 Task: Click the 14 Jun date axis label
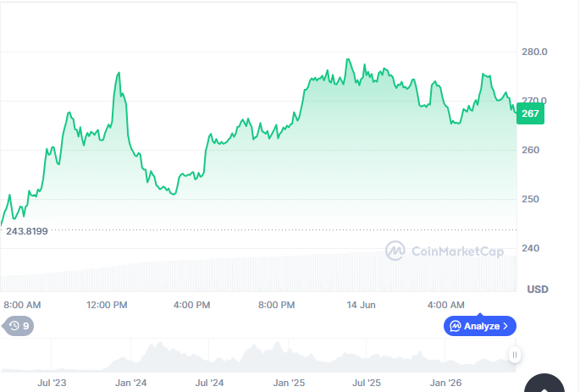[x=361, y=305]
